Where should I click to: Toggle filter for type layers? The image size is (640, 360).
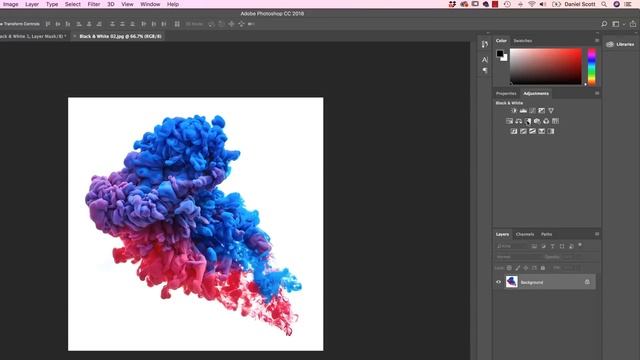(x=553, y=246)
